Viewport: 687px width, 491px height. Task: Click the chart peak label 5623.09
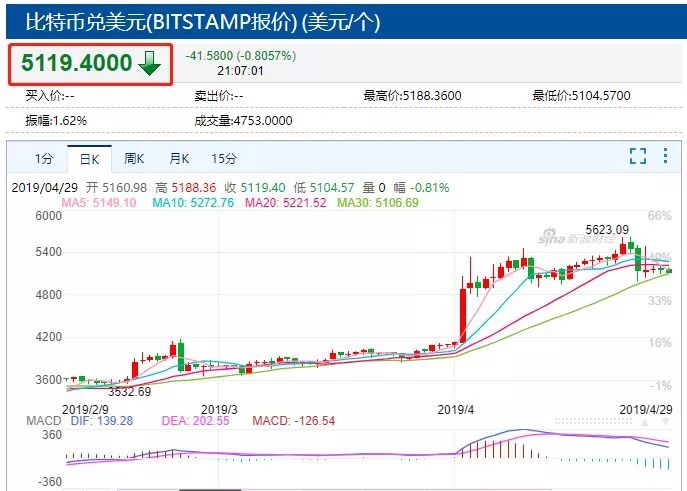[x=607, y=230]
